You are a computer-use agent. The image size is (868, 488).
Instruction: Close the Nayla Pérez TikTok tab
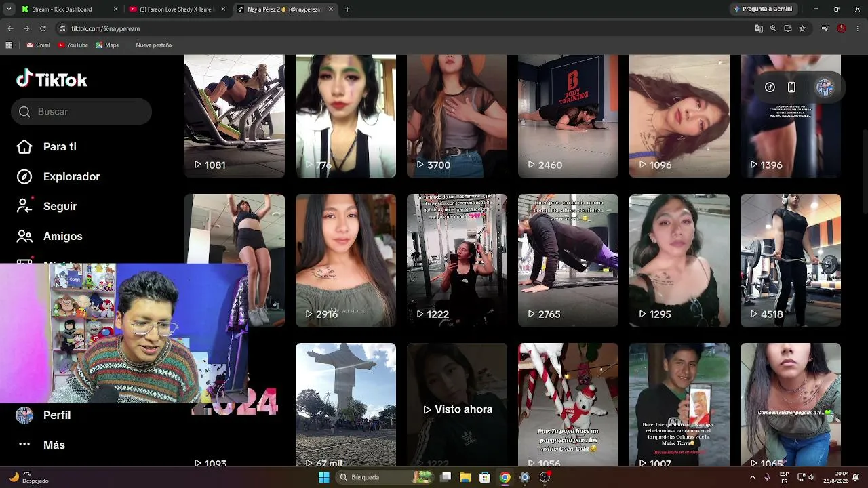tap(331, 9)
